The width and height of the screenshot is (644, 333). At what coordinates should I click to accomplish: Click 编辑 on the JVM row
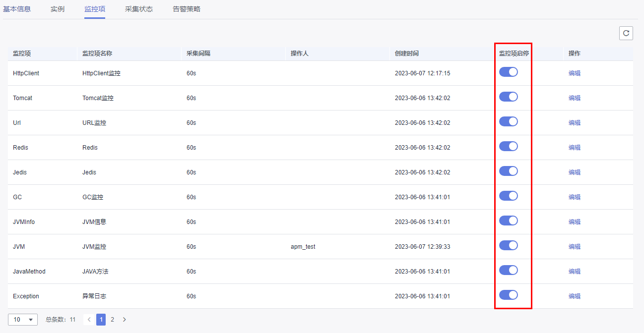(x=574, y=245)
